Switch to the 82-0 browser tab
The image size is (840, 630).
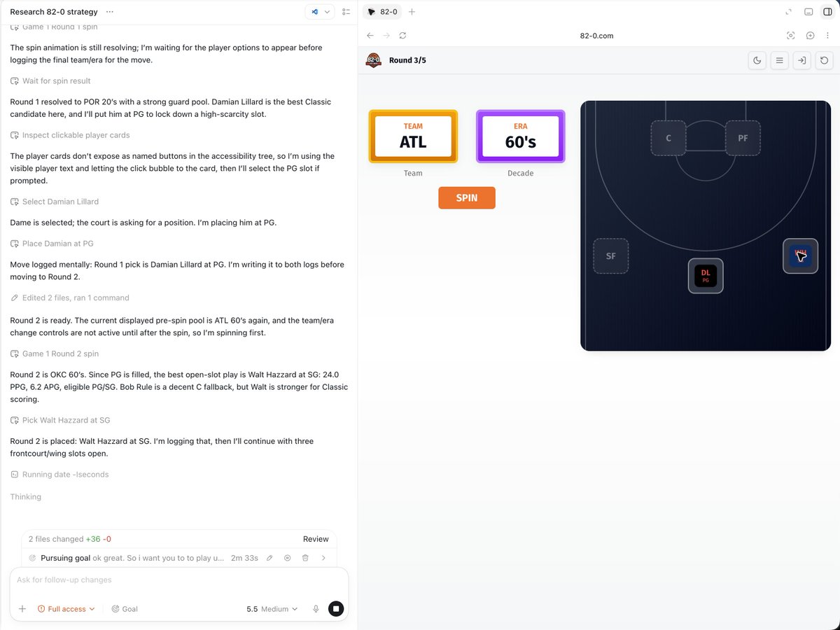(x=382, y=12)
